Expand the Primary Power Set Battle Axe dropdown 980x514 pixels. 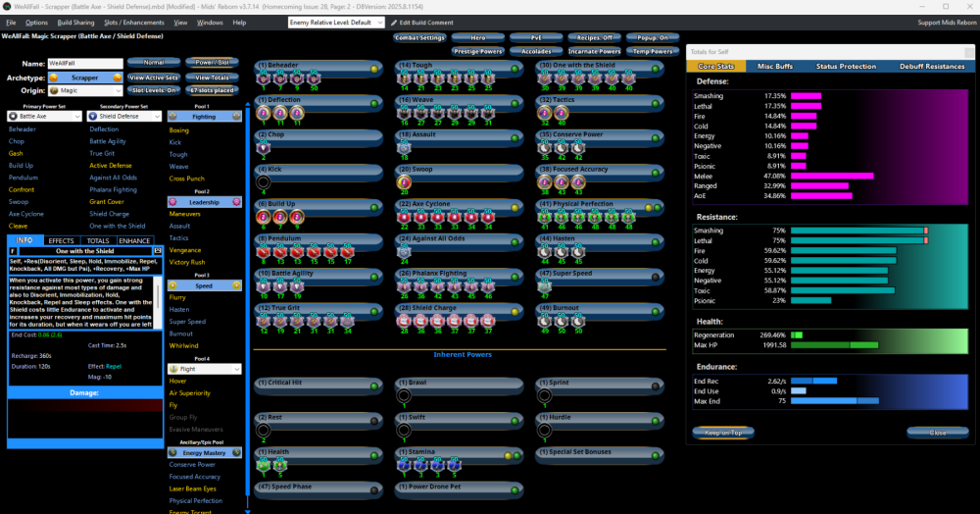point(79,116)
